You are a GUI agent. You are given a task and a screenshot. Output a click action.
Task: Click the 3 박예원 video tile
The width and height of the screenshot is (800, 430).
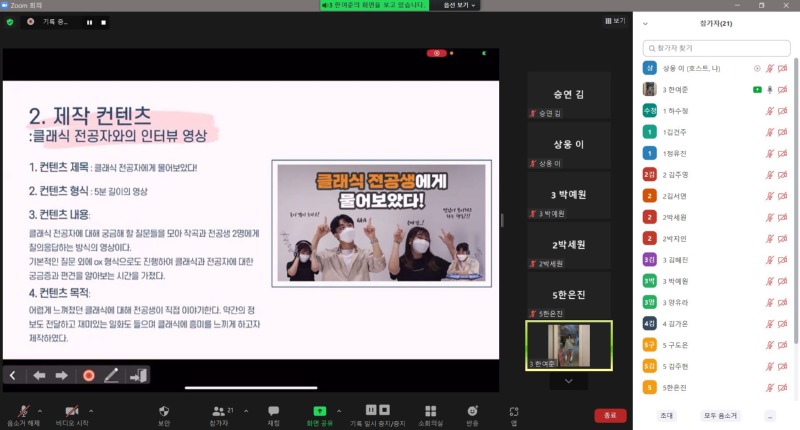coord(569,195)
